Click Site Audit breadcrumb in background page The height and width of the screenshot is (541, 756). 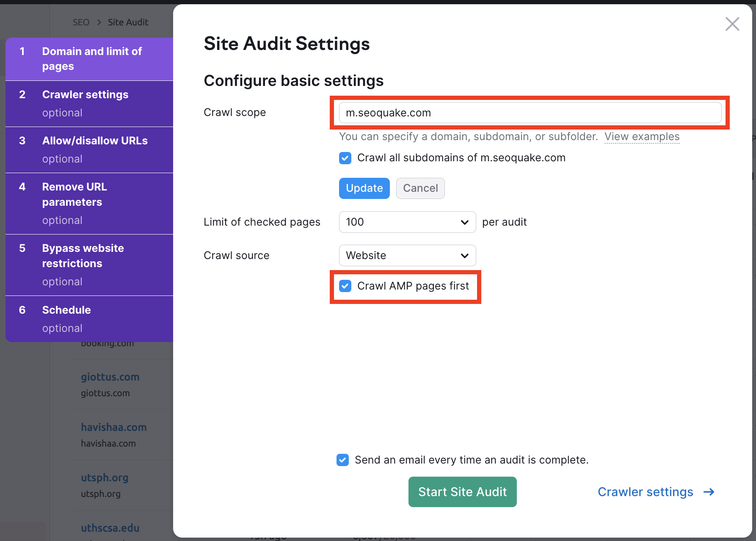click(128, 22)
